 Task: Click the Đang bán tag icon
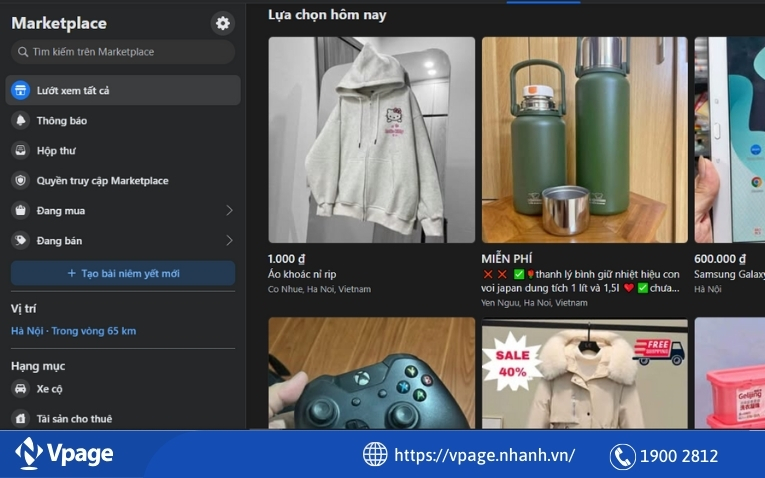pyautogui.click(x=20, y=241)
